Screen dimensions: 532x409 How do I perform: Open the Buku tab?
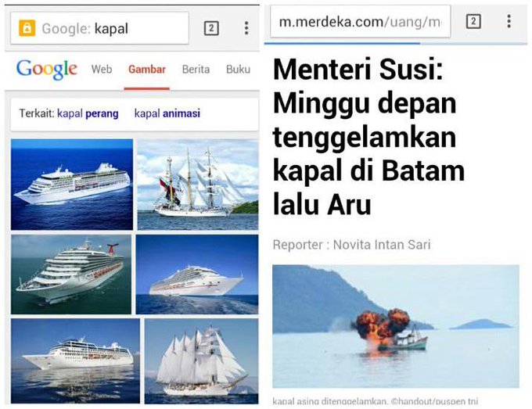point(238,70)
